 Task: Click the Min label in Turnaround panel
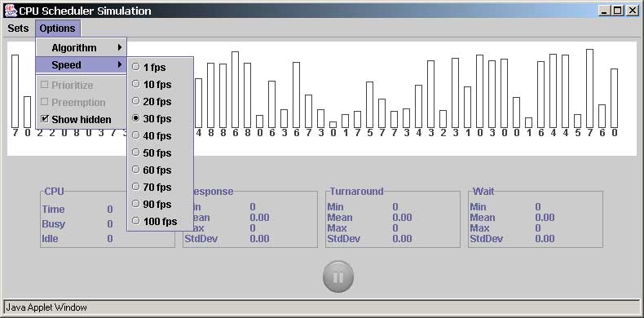[x=335, y=207]
